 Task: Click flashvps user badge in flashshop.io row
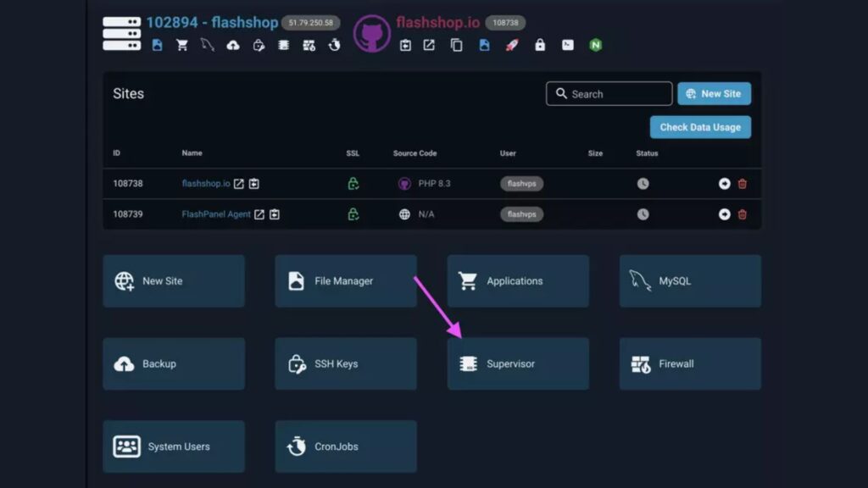[521, 184]
